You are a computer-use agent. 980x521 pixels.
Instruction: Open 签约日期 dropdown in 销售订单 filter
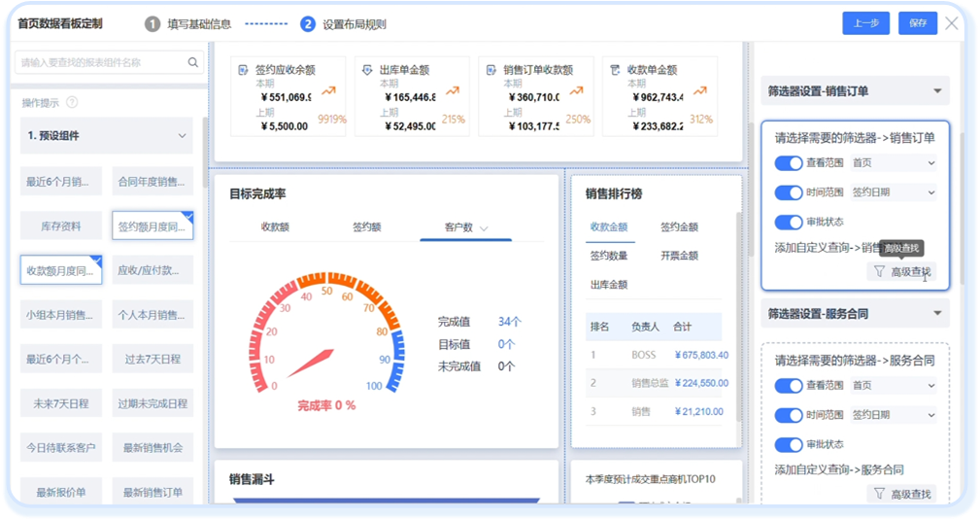click(x=893, y=192)
